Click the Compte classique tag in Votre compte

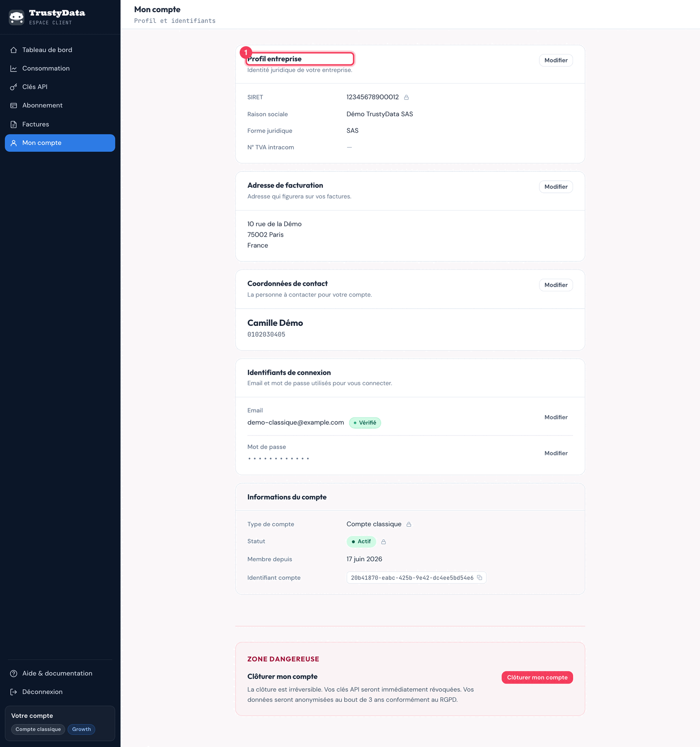click(38, 729)
